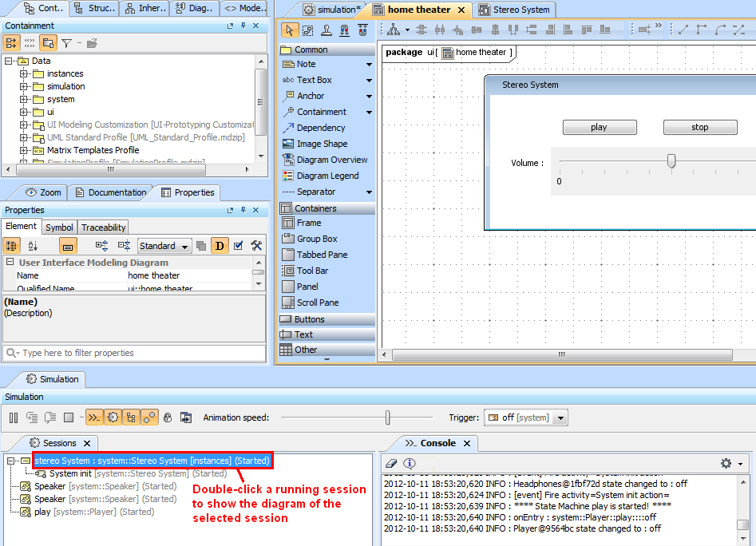Pause the running simulation
The height and width of the screenshot is (546, 756).
click(x=14, y=417)
